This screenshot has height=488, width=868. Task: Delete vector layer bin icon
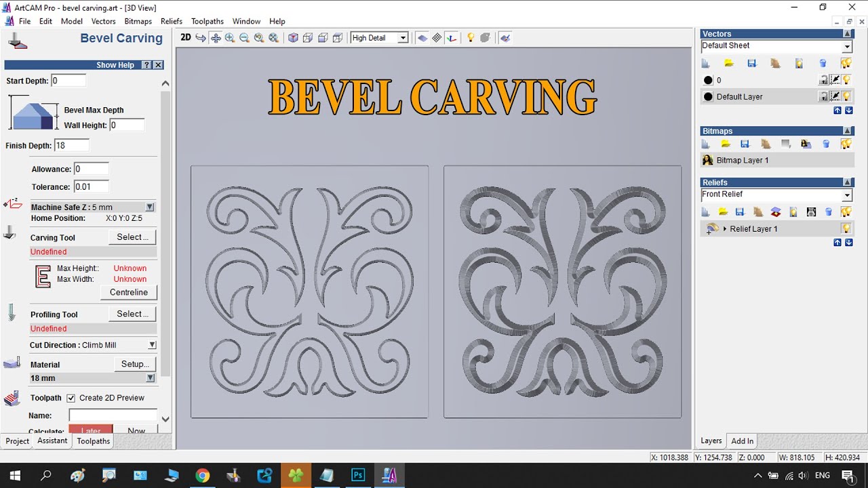[823, 63]
